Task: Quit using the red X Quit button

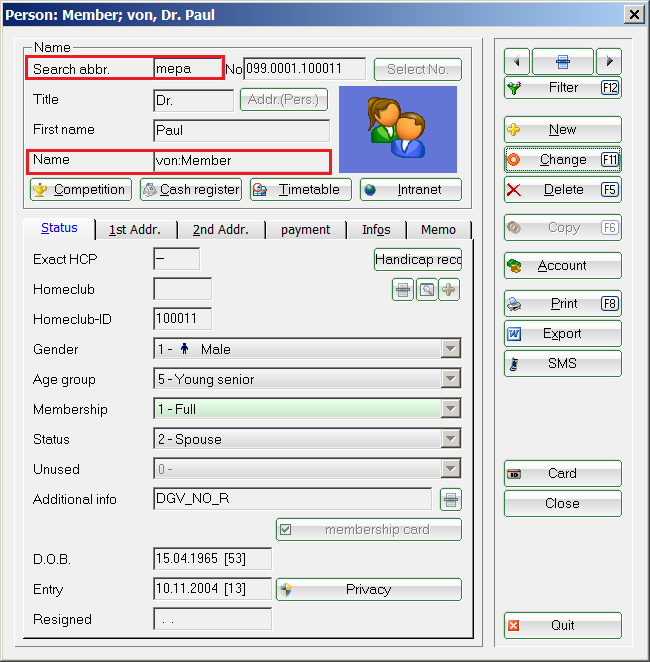Action: coord(563,626)
